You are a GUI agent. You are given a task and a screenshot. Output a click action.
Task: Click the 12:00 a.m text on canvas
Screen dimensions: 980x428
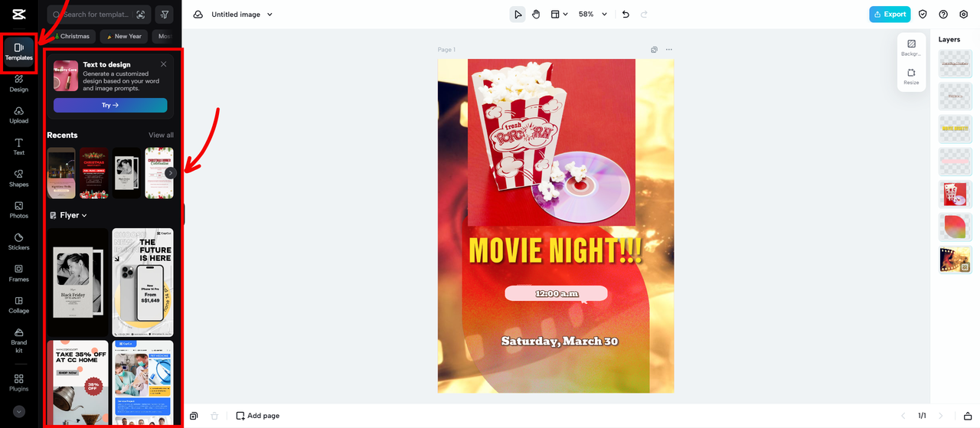click(556, 293)
